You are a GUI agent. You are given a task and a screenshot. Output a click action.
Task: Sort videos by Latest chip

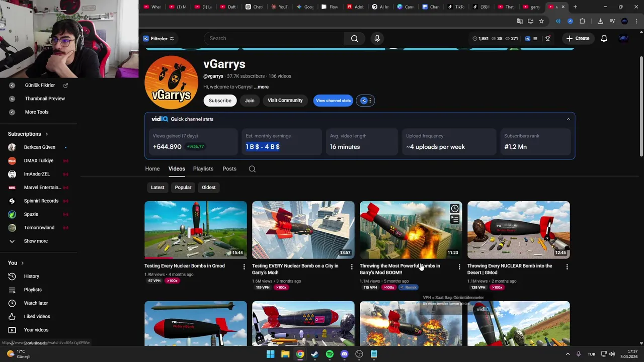pos(157,188)
